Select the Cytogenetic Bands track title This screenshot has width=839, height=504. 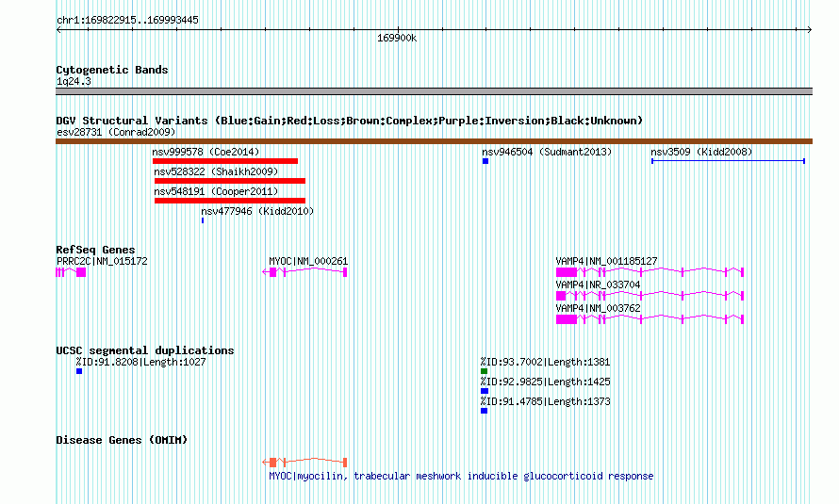point(112,70)
